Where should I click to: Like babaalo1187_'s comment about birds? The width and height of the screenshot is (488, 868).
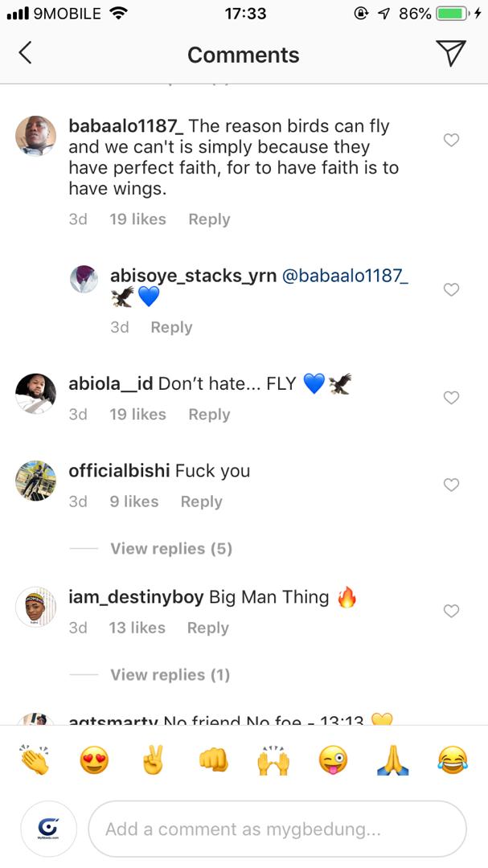(x=451, y=139)
